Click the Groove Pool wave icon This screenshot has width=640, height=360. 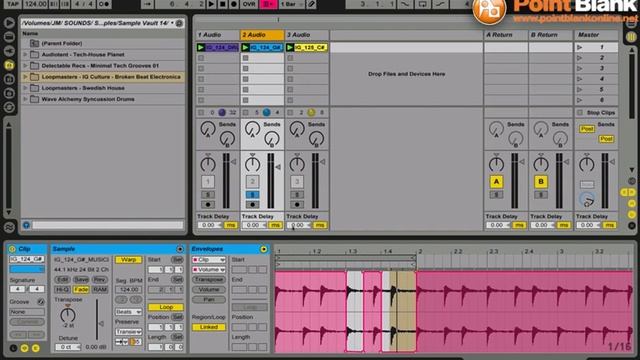(x=9, y=227)
